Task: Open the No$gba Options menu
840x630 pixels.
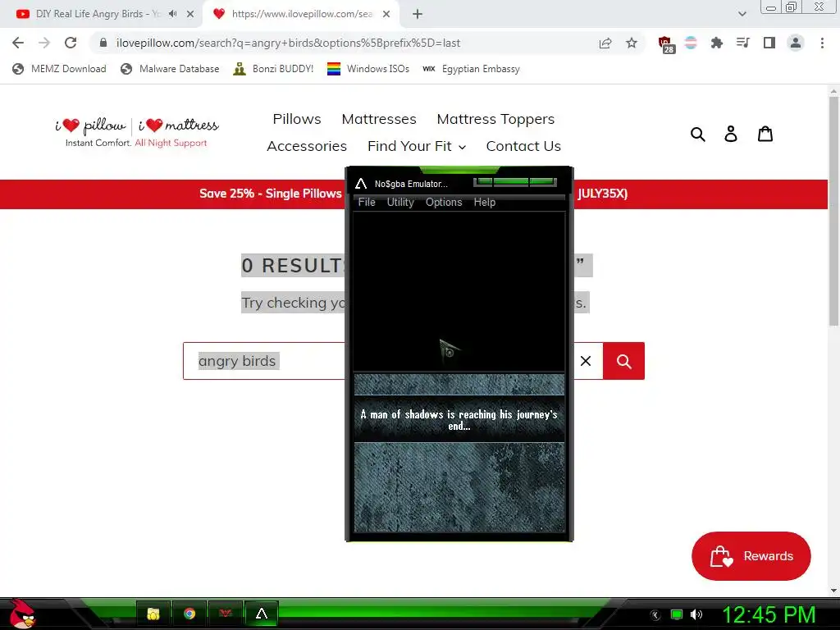Action: pos(444,202)
